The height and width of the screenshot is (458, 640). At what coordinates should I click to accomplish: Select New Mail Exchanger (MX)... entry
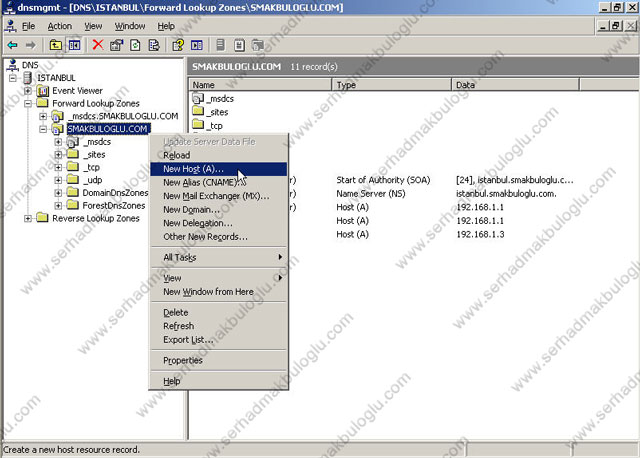coord(218,196)
